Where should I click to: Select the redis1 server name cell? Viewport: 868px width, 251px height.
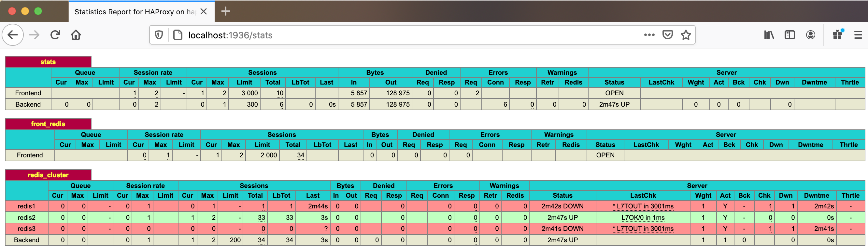coord(27,206)
